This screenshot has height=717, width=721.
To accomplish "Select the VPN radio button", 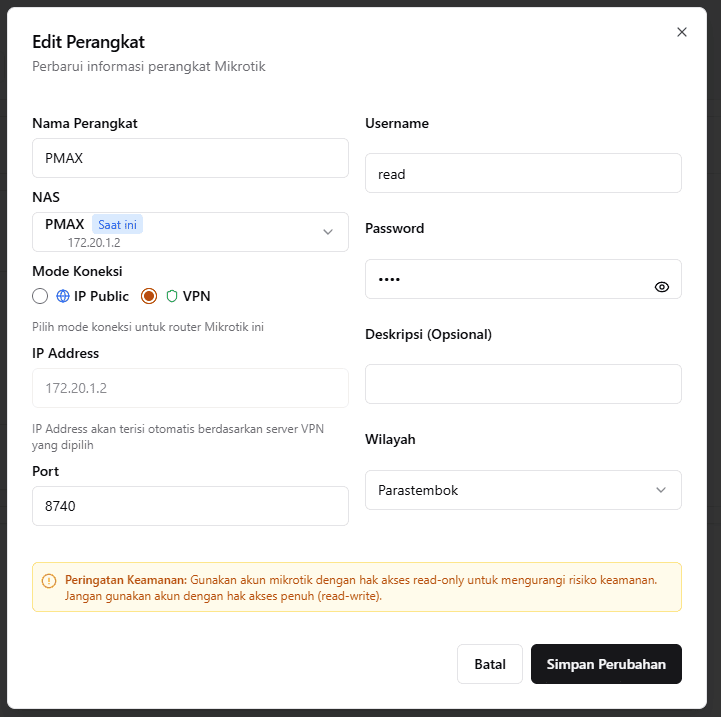I will [149, 296].
